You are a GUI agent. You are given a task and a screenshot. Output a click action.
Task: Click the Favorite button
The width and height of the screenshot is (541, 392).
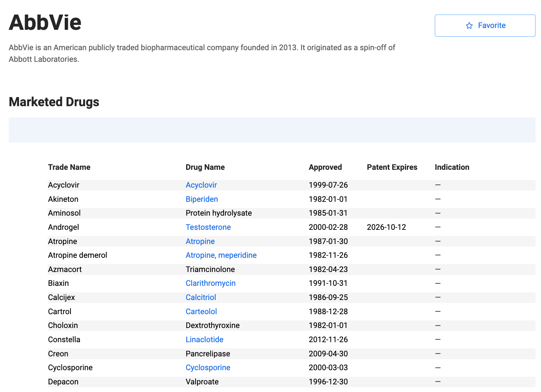click(485, 25)
